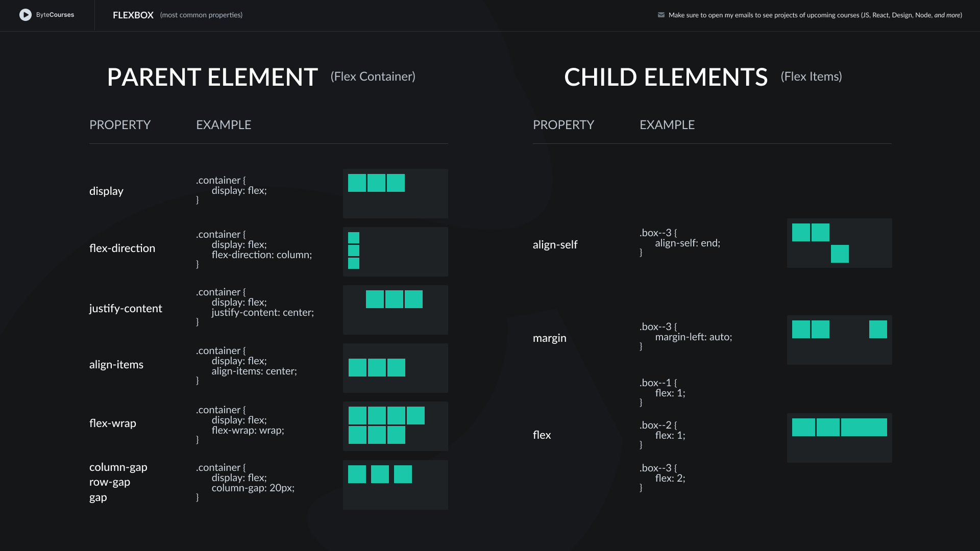Click the align-self property label

[x=555, y=245]
